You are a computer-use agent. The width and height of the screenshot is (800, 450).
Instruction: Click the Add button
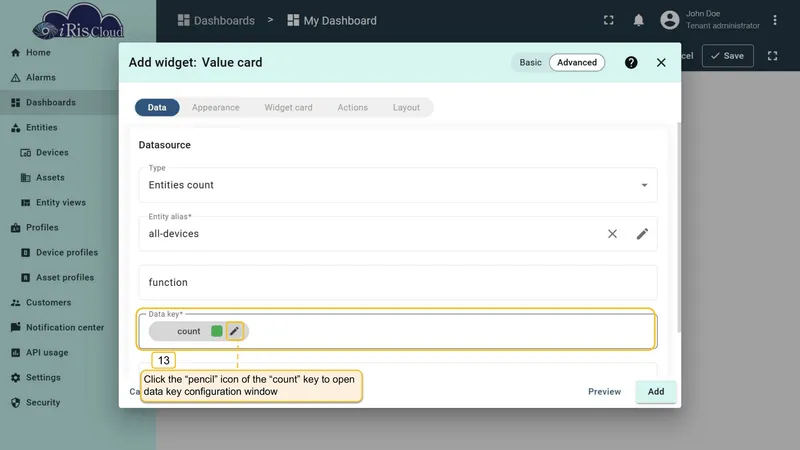point(656,391)
